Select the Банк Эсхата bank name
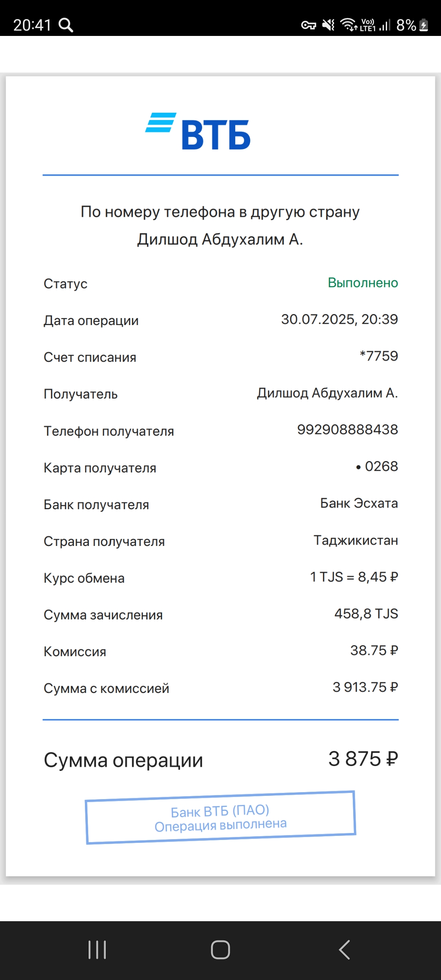Image resolution: width=441 pixels, height=980 pixels. coord(359,503)
